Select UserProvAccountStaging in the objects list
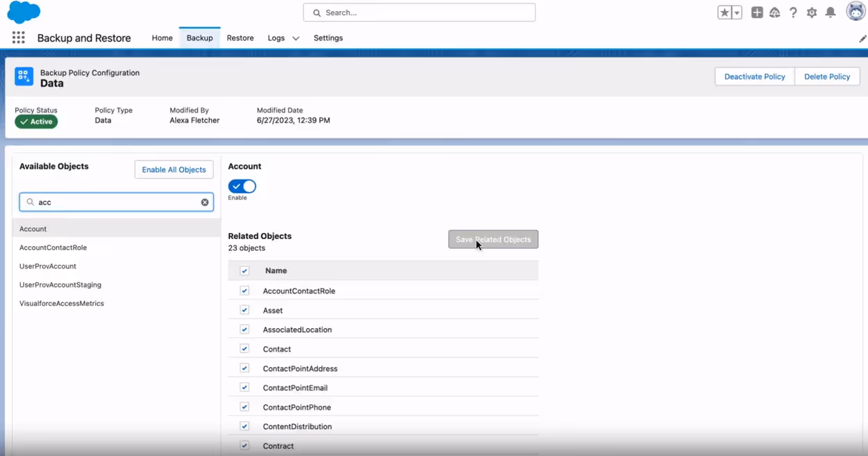This screenshot has width=868, height=456. (x=116, y=285)
